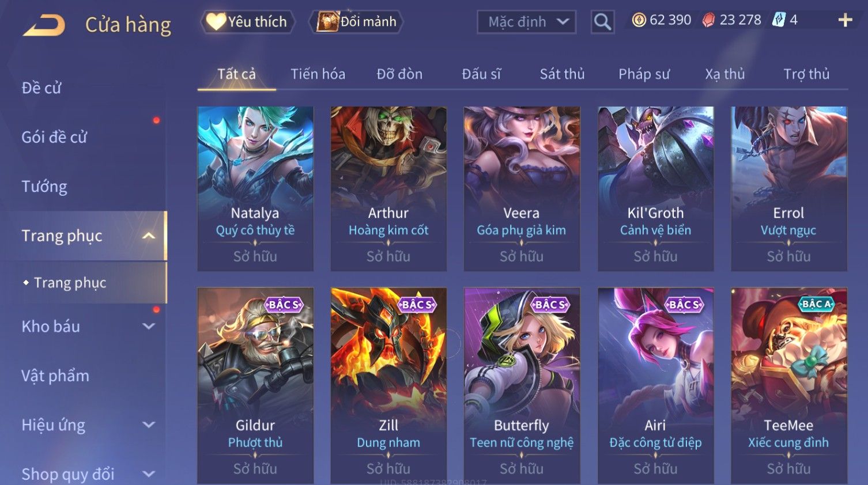Select Zill Dung nham skin card

(x=388, y=385)
